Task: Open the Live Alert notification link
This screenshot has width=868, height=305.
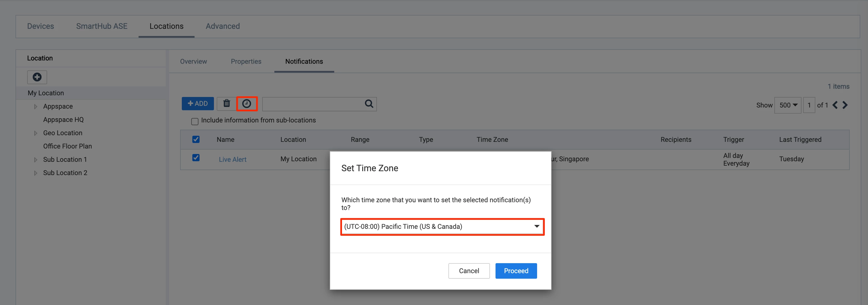Action: point(233,160)
